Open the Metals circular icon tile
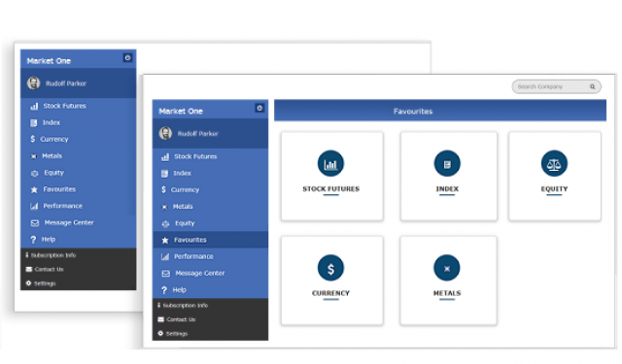The image size is (622, 364). coord(447,268)
